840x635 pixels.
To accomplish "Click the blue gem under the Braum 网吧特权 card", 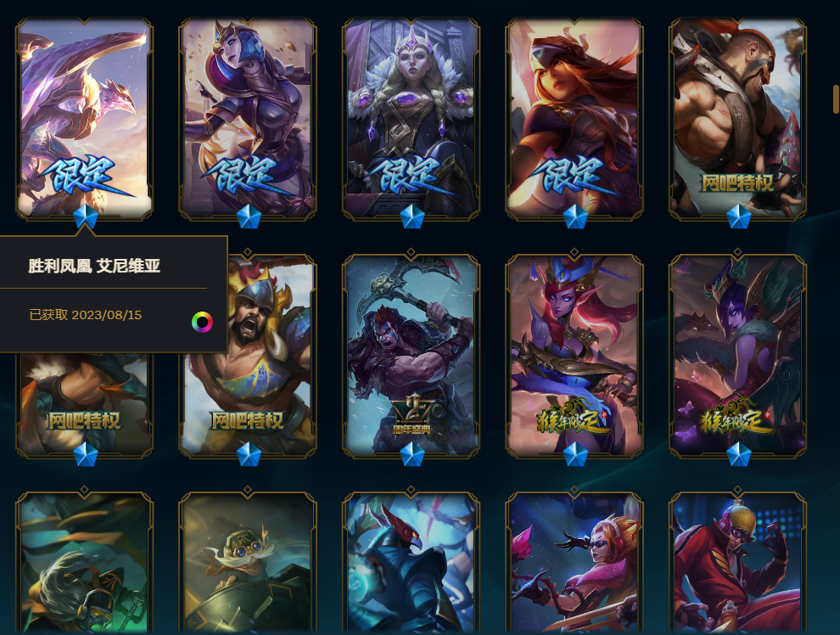I will tap(739, 216).
